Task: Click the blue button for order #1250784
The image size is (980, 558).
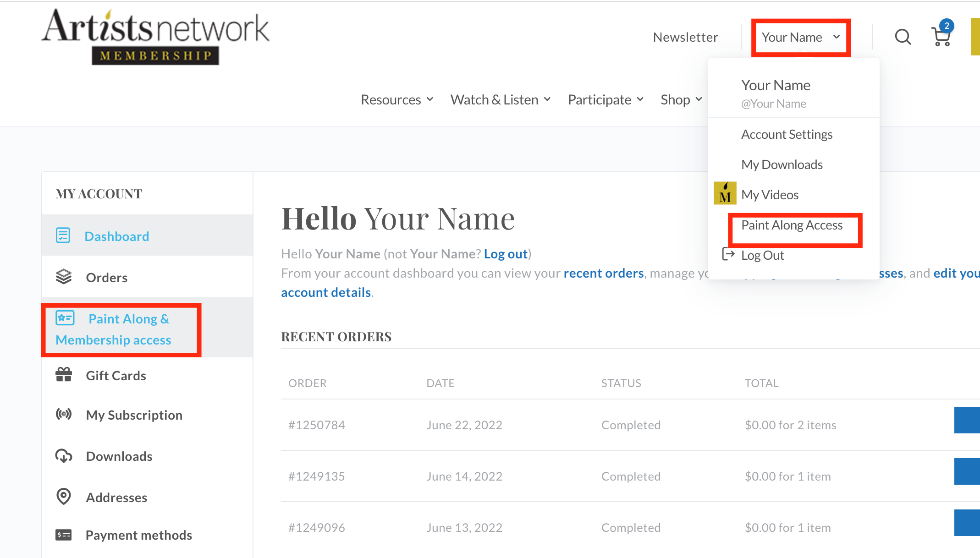Action: tap(967, 420)
